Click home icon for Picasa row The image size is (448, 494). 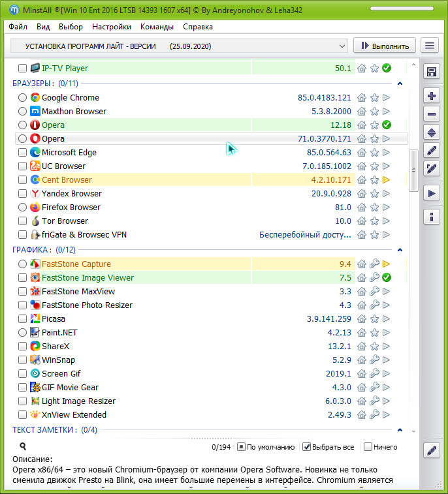[x=362, y=319]
